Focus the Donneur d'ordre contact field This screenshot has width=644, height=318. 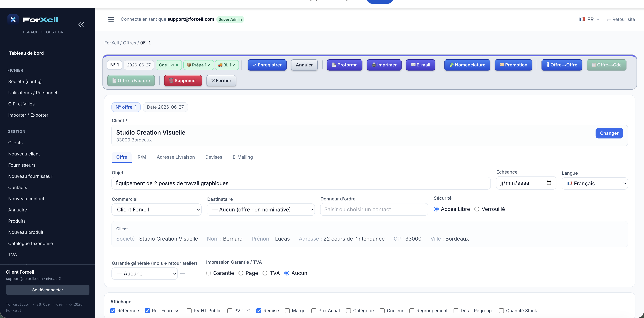coord(374,210)
